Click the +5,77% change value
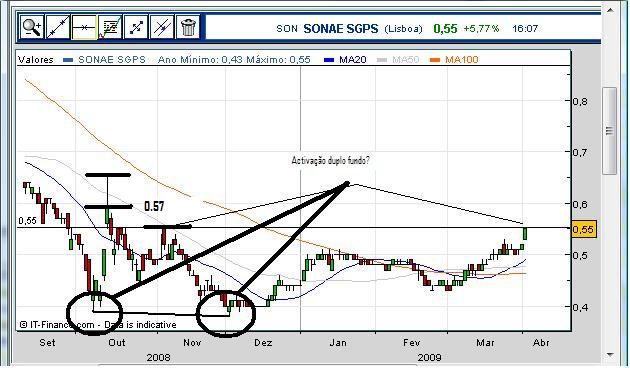Screen dimensions: 630x368 [x=481, y=29]
